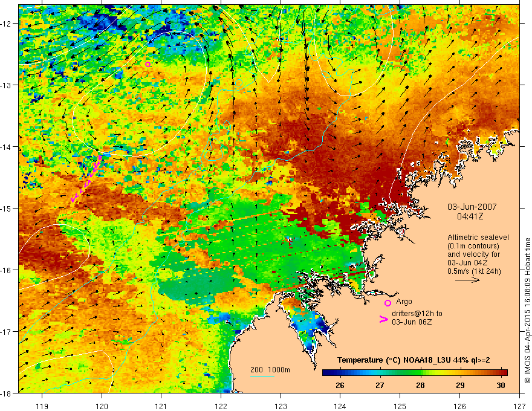Click the 26 label under the color bar
The height and width of the screenshot is (411, 532).
coord(340,385)
